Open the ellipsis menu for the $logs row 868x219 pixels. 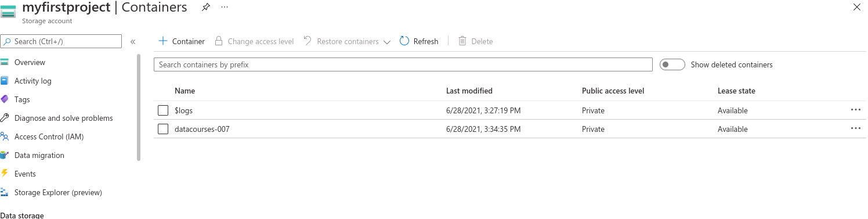[855, 110]
